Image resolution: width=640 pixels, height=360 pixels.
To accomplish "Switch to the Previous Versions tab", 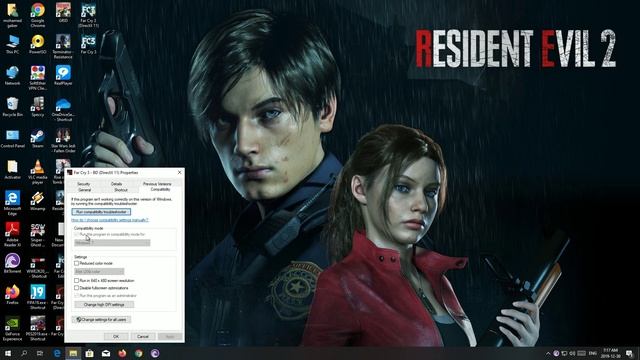I will point(157,184).
